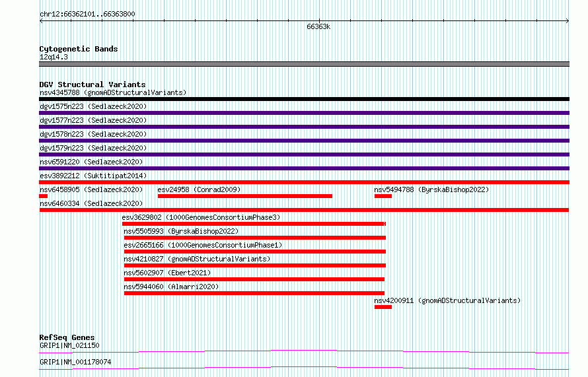Click the chr12:66362101..66363800 coordinate label
Screen dimensions: 588x377
tap(87, 14)
